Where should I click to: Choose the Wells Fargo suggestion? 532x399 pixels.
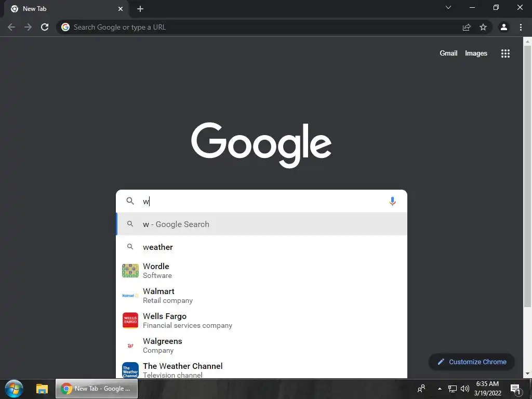tap(261, 321)
